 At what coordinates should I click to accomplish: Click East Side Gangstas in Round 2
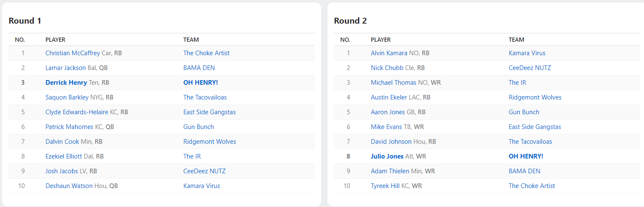coord(535,127)
